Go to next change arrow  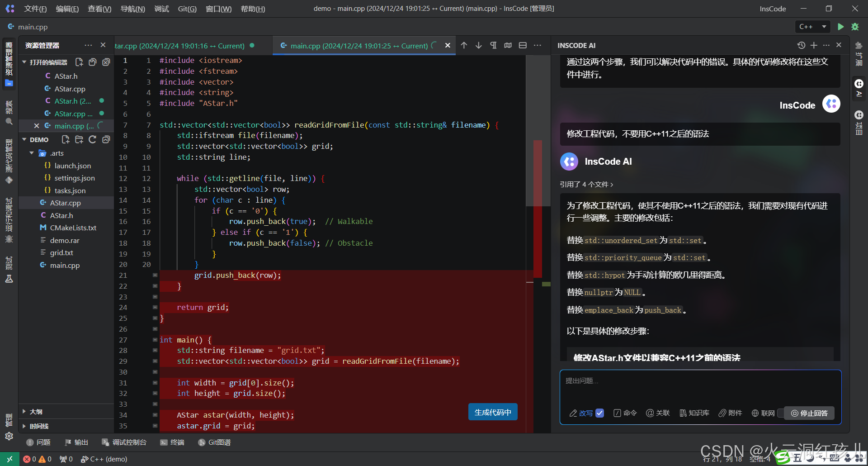click(478, 45)
